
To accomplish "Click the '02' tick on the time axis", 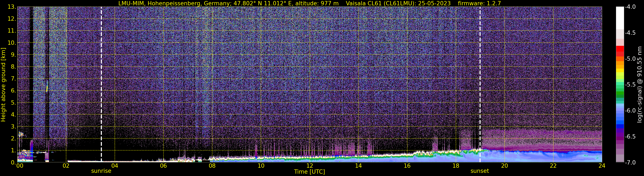I will (x=66, y=166).
